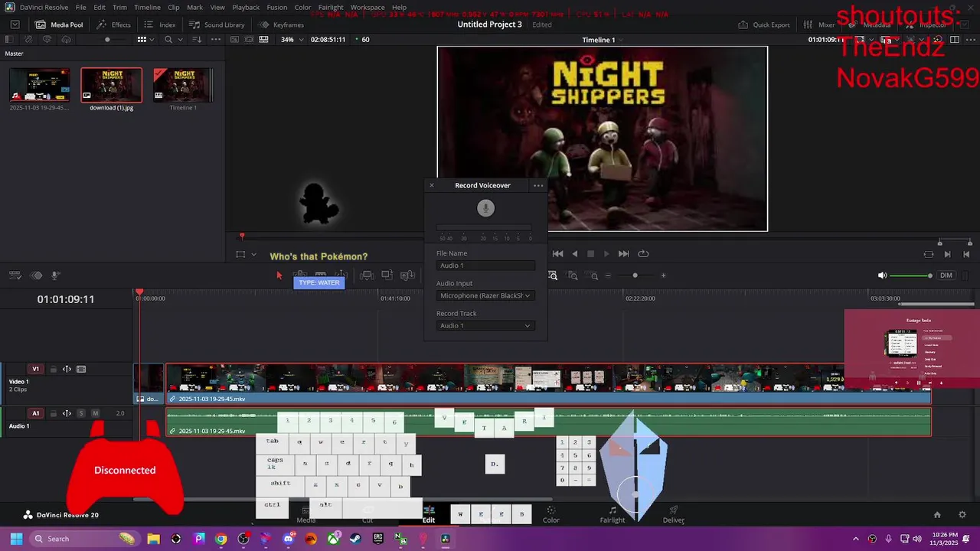Screen dimensions: 980x551
Task: Click the timeline detail zoom icon
Action: (573, 275)
